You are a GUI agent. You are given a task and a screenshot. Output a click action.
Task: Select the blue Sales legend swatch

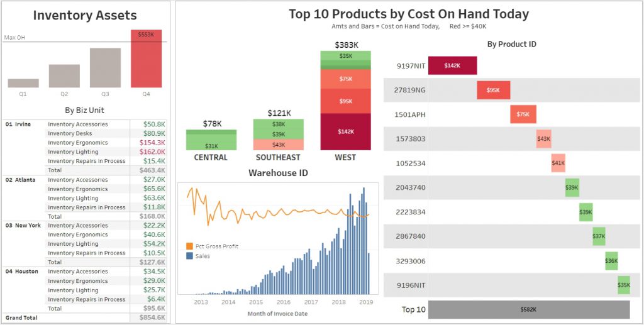pos(189,256)
